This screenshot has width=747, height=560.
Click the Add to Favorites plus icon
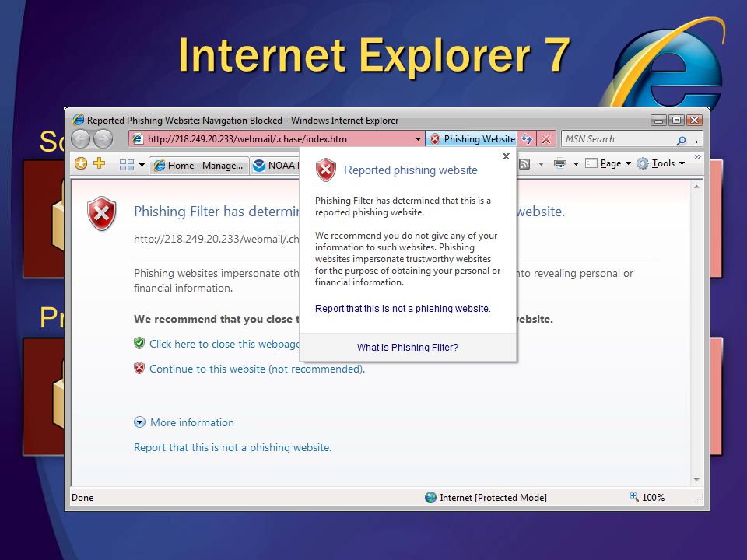pyautogui.click(x=99, y=163)
